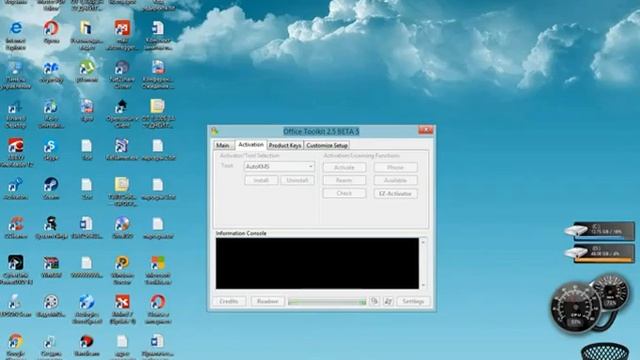Open Credits in Office Toolkit
This screenshot has width=640, height=360.
tap(229, 301)
